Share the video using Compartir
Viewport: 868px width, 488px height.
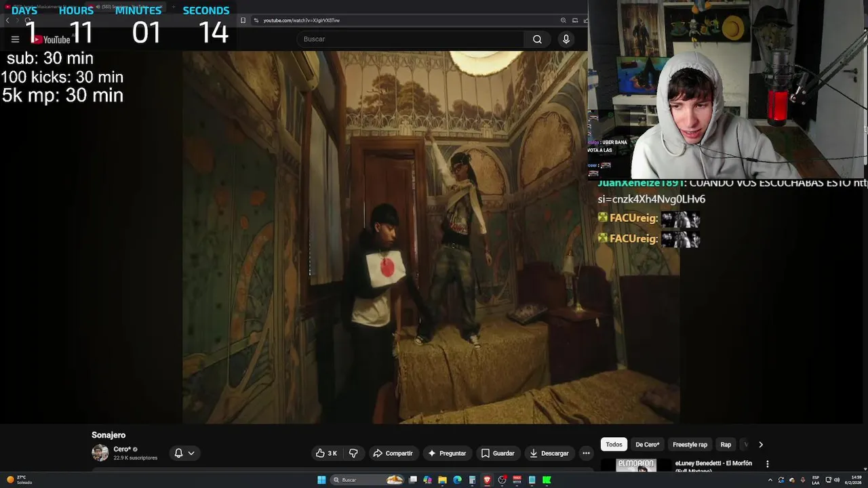[393, 453]
